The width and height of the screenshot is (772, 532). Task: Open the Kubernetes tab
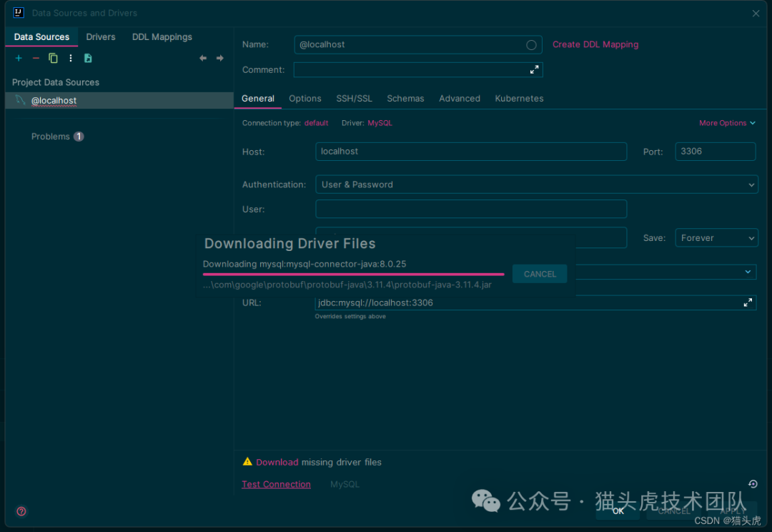click(x=519, y=99)
